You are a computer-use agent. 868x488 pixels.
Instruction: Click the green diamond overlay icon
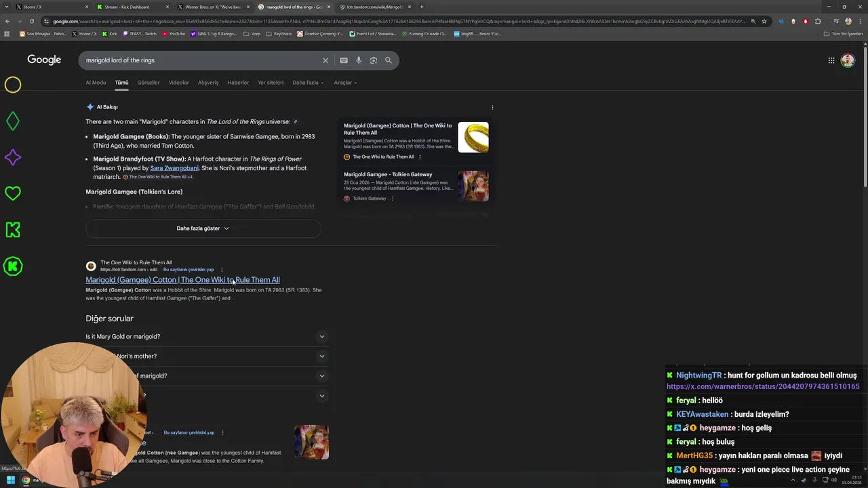click(x=13, y=121)
